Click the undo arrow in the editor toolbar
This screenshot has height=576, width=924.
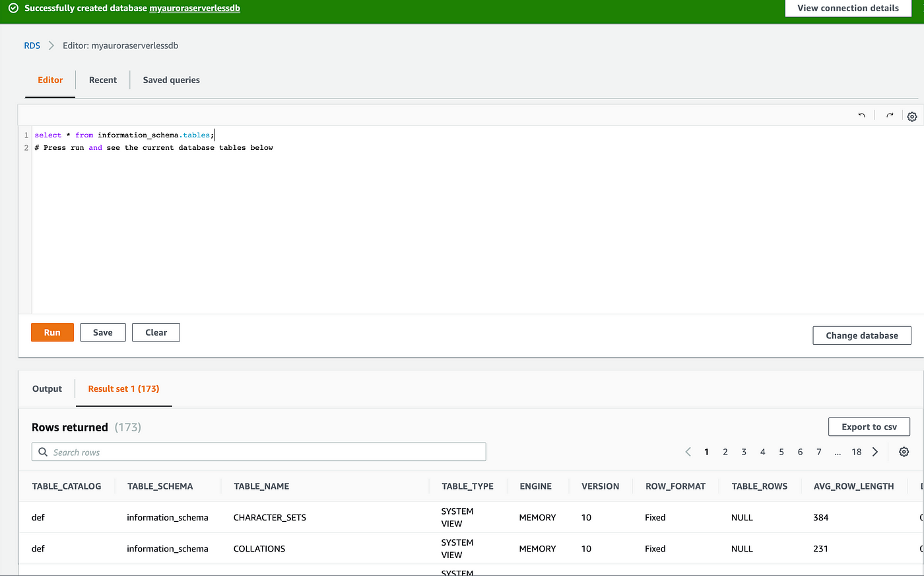coord(861,115)
